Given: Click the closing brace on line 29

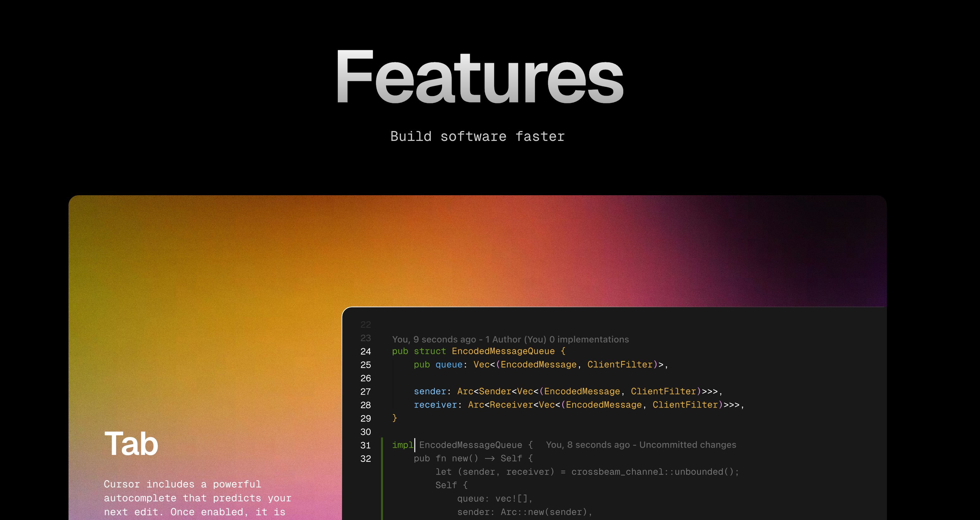Looking at the screenshot, I should (395, 418).
